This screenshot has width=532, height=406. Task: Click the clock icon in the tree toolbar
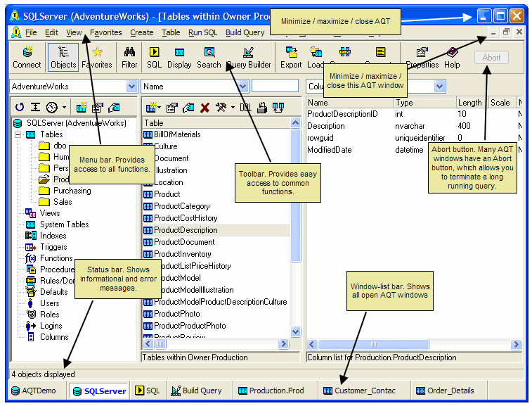52,108
